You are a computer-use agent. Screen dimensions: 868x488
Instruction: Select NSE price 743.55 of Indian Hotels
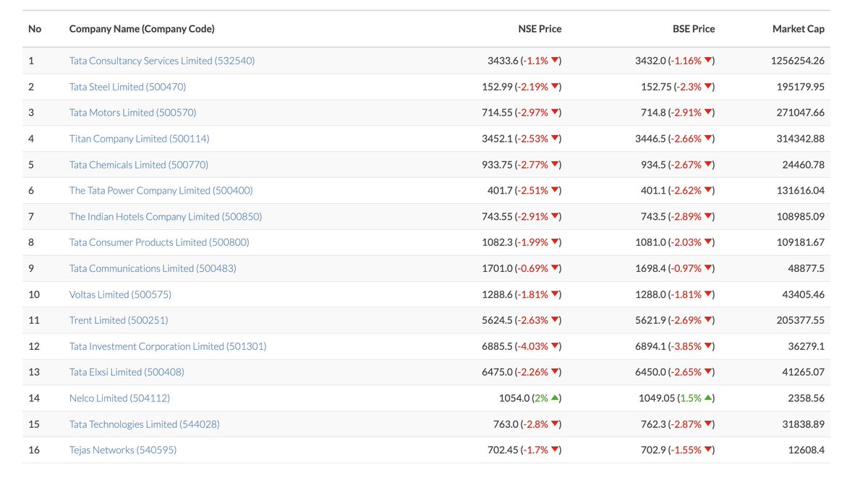point(497,217)
